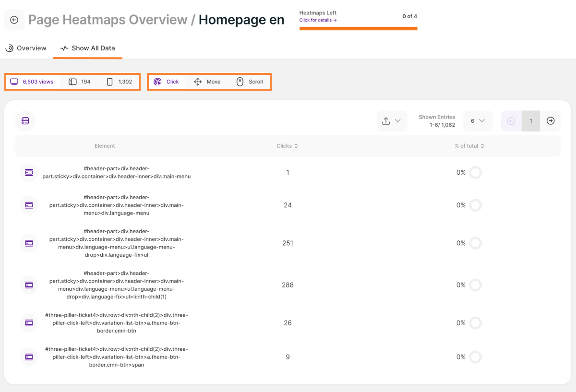Switch to mobile device view 1,302
Viewport: 576px width, 392px height.
[x=120, y=82]
